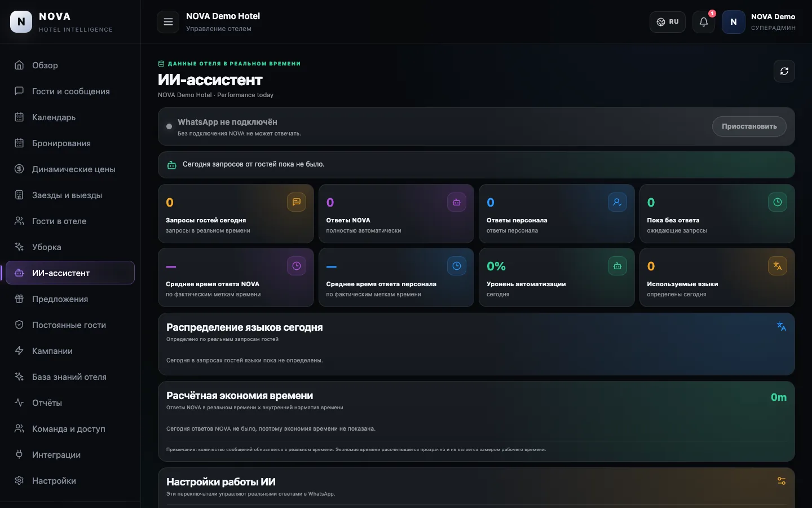This screenshot has width=812, height=508.
Task: Click translate icon in Распределение языков сегодня panel
Action: 782,326
